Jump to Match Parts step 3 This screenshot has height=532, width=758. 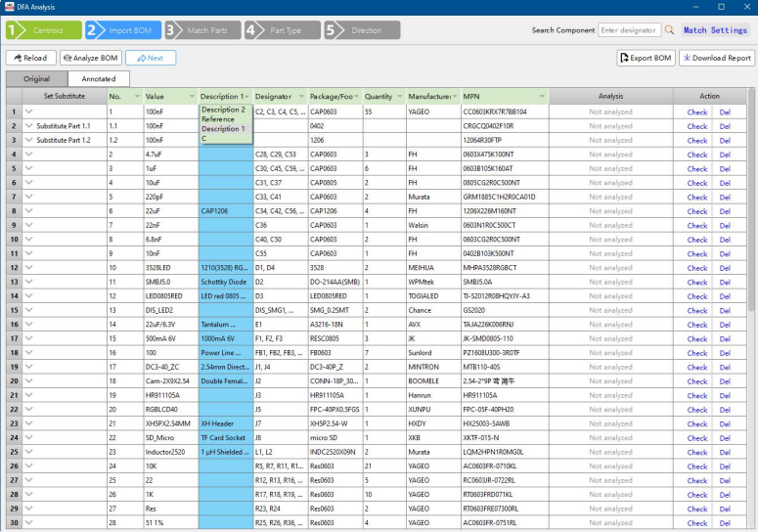click(x=201, y=30)
